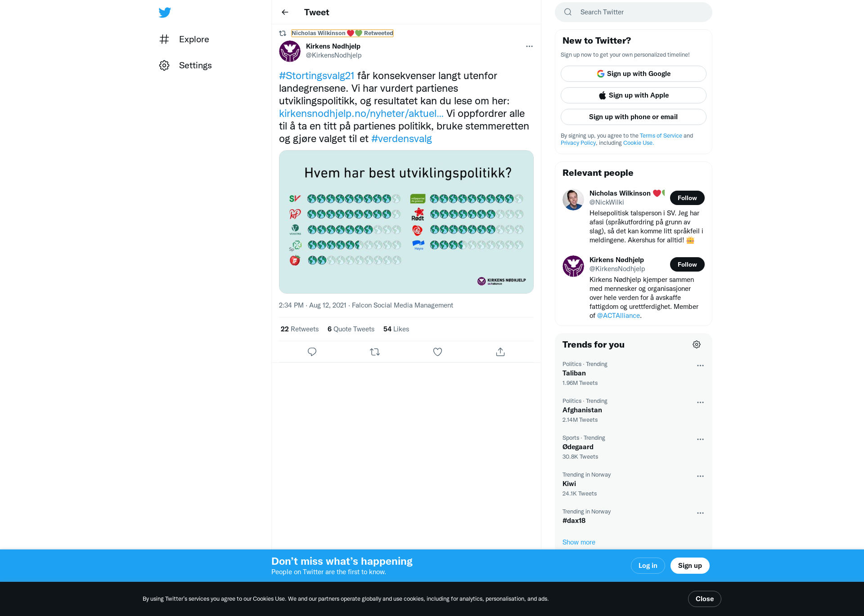Like the tweet with the heart icon
This screenshot has height=616, width=864.
click(x=437, y=352)
